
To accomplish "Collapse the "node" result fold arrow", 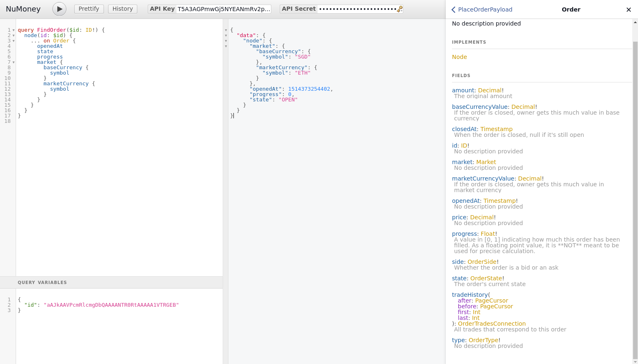I will 226,41.
